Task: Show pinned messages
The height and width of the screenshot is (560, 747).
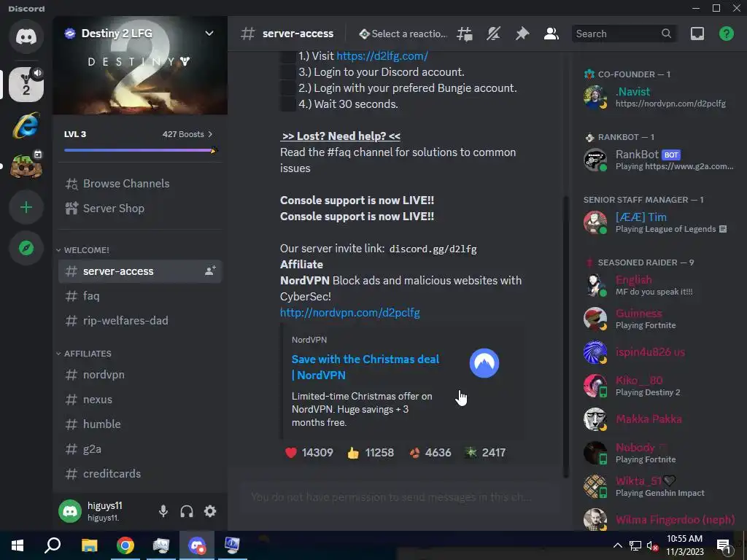Action: 522,34
